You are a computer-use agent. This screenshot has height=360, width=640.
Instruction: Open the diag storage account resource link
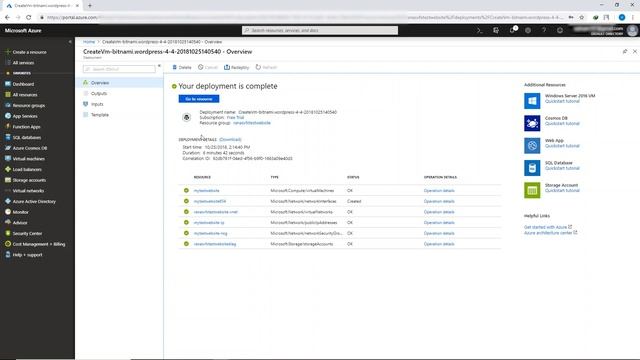coord(215,244)
